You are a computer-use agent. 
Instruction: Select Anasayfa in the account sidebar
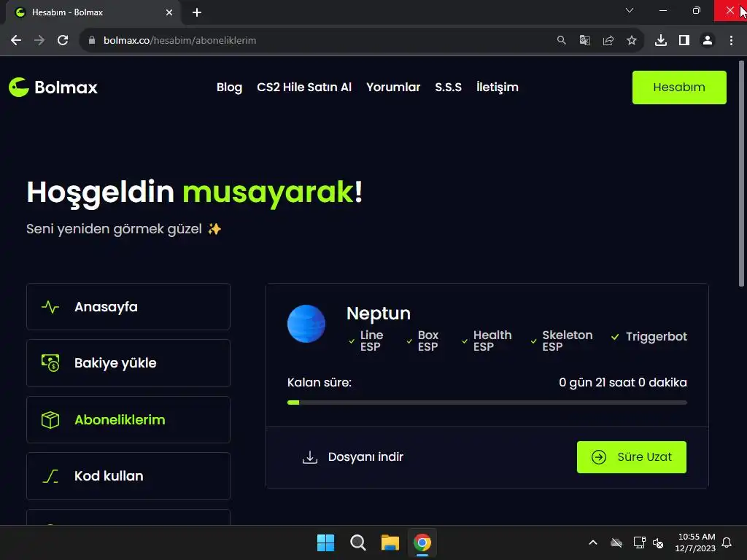point(128,307)
